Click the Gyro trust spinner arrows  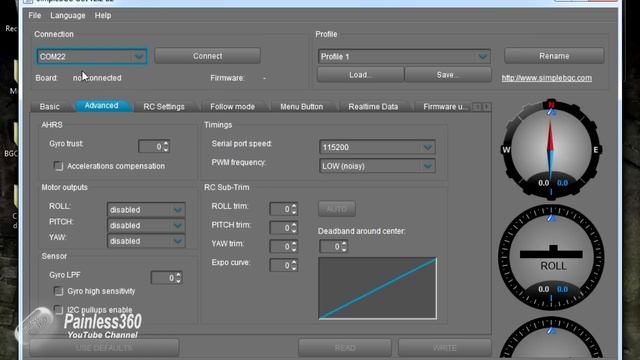click(166, 147)
